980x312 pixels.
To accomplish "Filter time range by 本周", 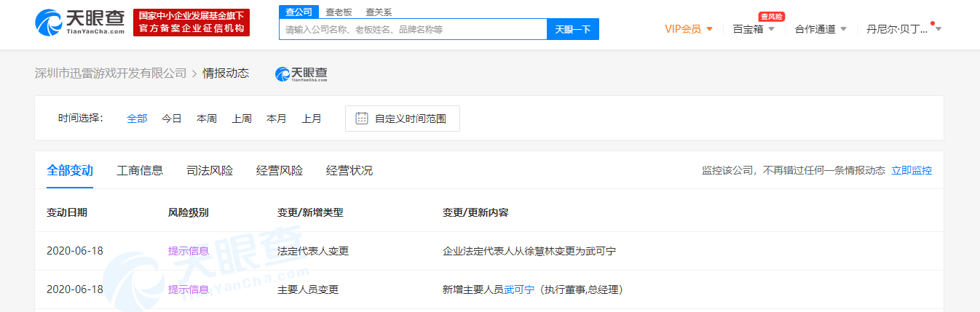I will (x=206, y=119).
